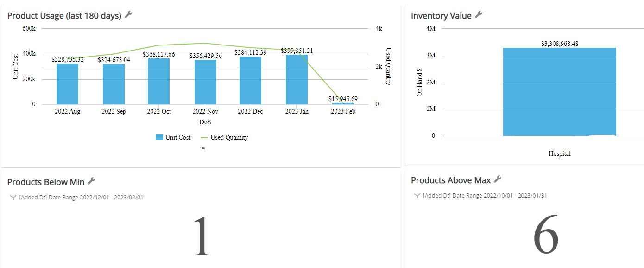Open the Products Above Max count 6
The height and width of the screenshot is (268, 644).
(x=546, y=234)
